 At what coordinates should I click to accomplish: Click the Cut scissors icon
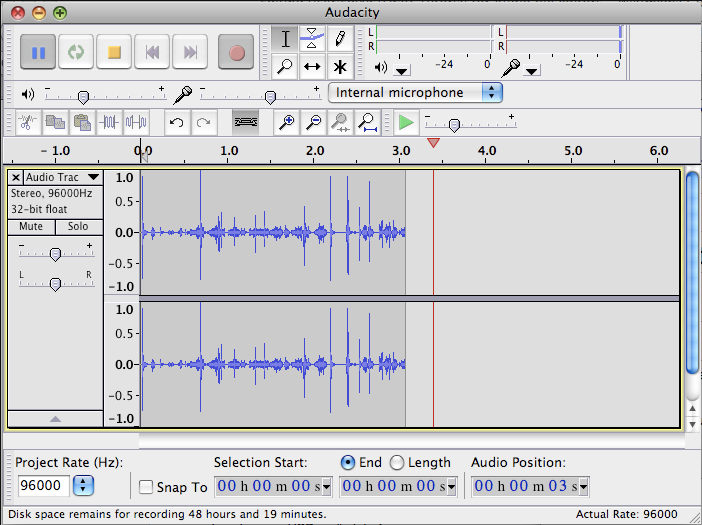coord(28,122)
